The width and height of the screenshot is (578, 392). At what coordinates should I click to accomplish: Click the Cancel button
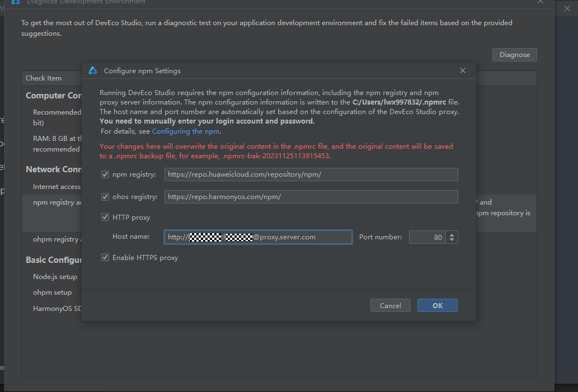pos(390,305)
